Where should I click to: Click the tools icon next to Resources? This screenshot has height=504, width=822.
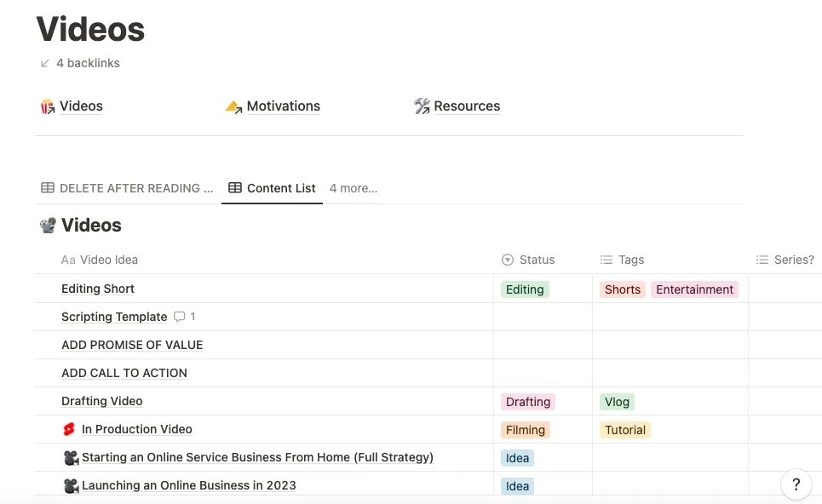422,106
